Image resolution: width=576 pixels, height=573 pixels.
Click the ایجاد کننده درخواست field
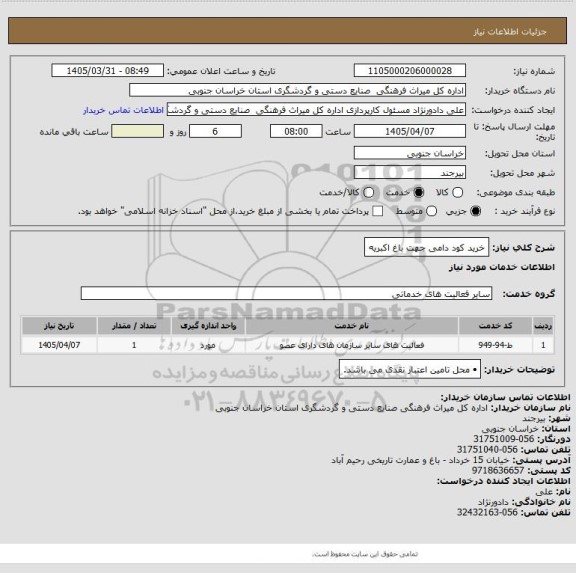316,110
